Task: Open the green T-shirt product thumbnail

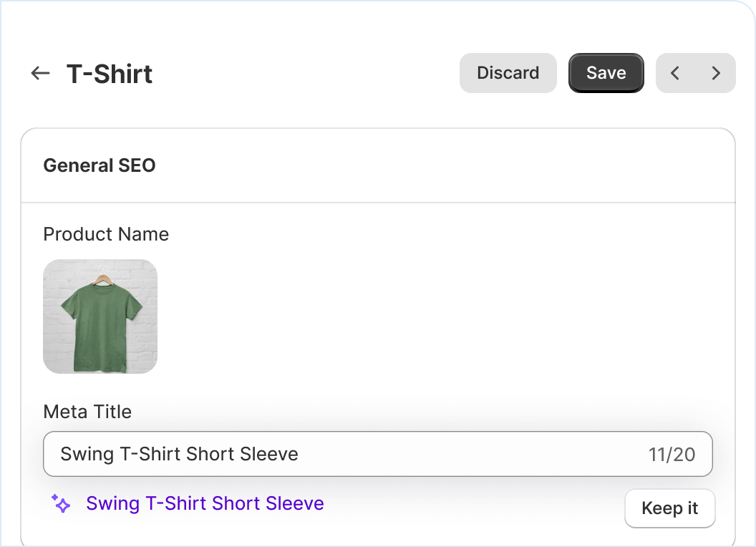Action: pos(100,316)
